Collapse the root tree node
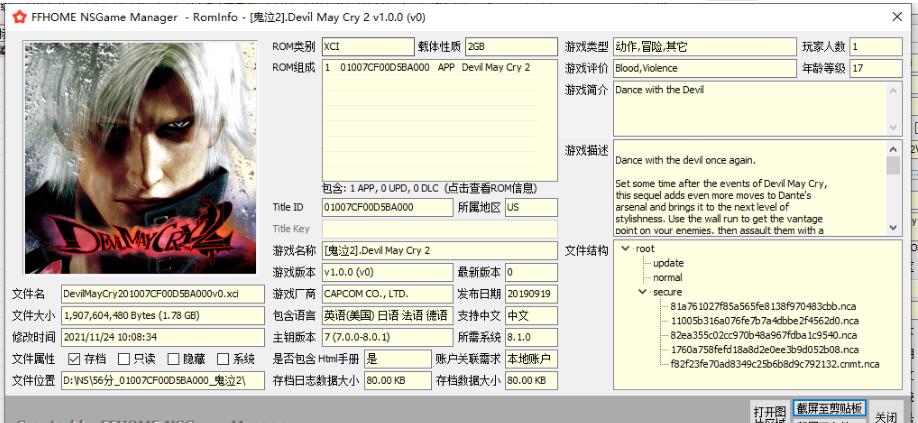 coord(627,249)
